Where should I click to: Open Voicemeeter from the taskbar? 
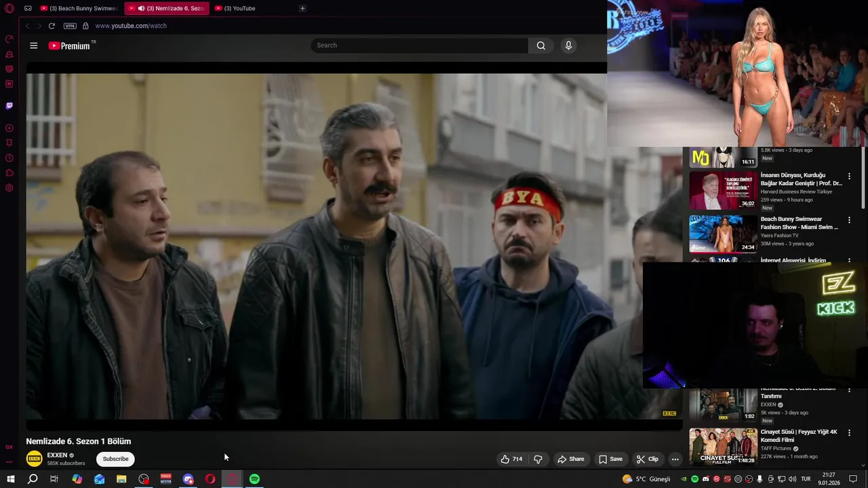165,479
